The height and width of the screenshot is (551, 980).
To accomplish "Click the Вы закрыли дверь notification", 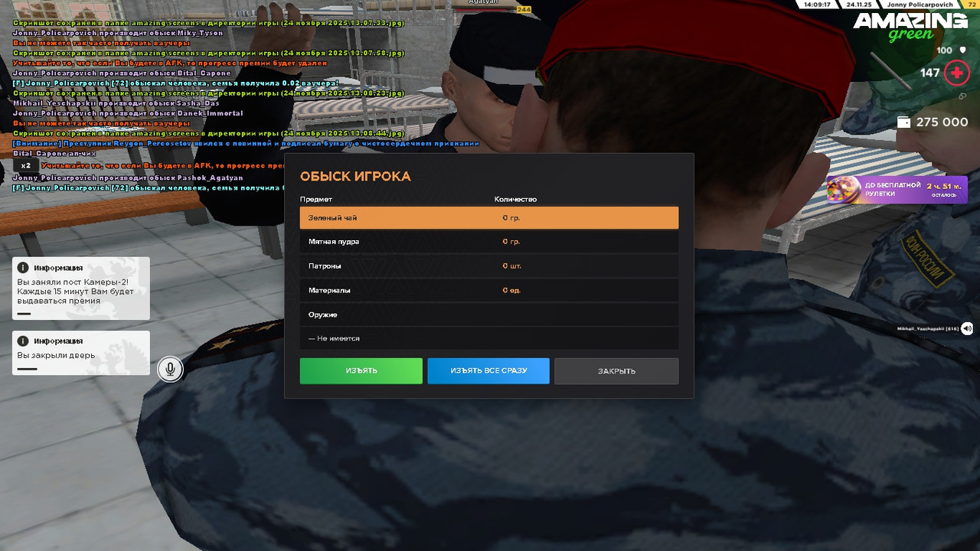I will (81, 353).
